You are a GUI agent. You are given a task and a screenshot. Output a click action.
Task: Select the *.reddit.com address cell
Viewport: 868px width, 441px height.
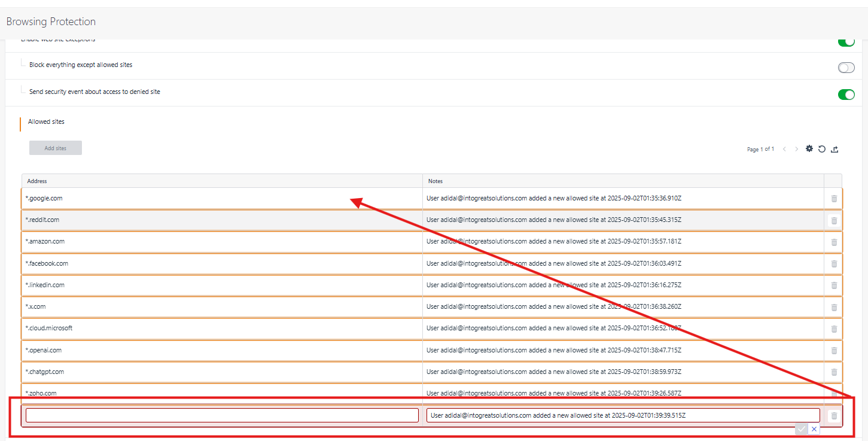tap(222, 220)
